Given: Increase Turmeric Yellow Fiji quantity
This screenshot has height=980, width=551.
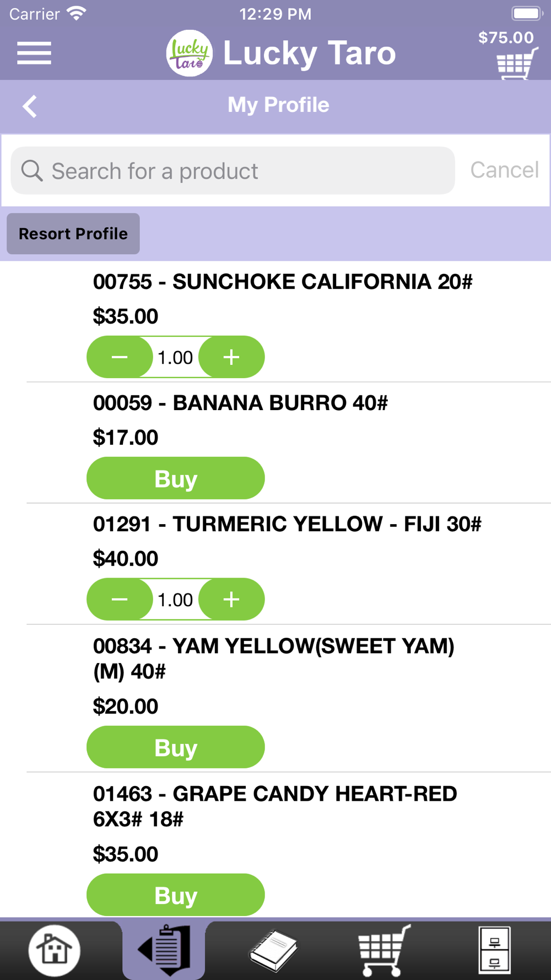Looking at the screenshot, I should point(231,599).
